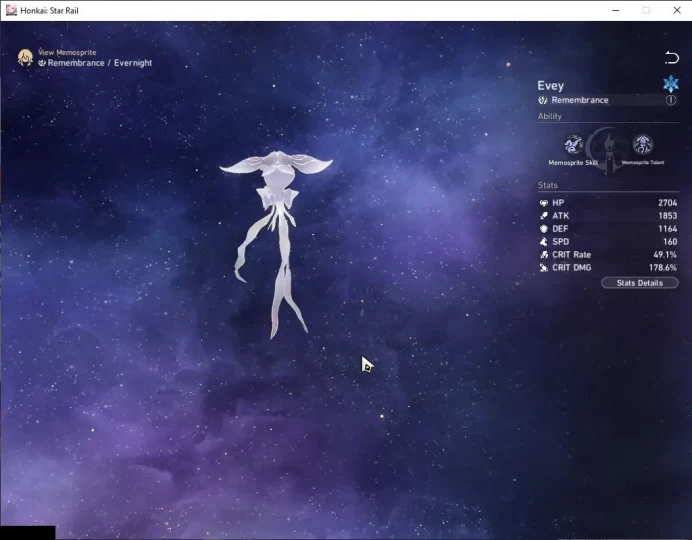
Task: Click the SPD stat icon
Action: click(544, 242)
